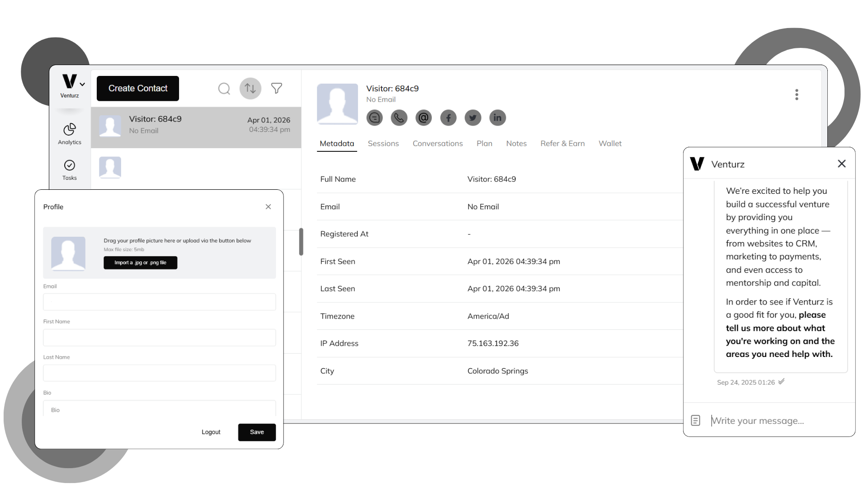Expand the Venturz workspace dropdown chevron

82,84
